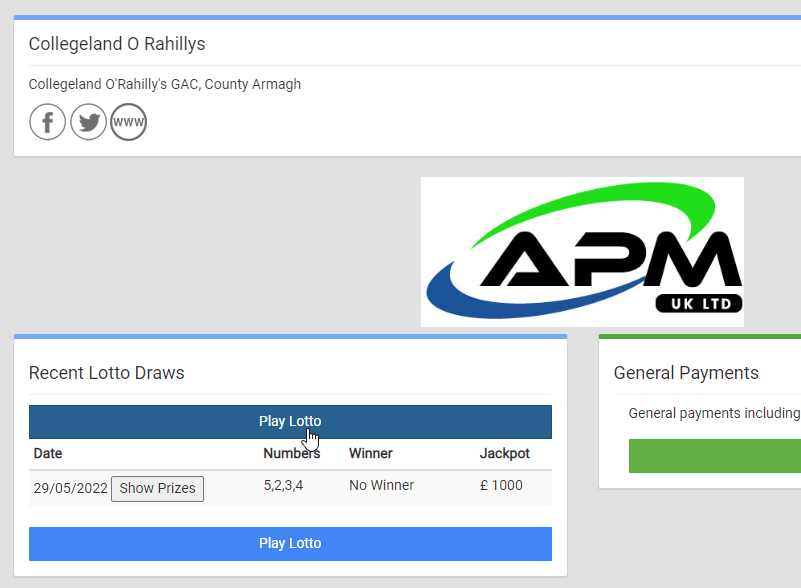
Task: Click Collegeland O'Rahilly's GAC, County Armagh text
Action: [x=164, y=84]
